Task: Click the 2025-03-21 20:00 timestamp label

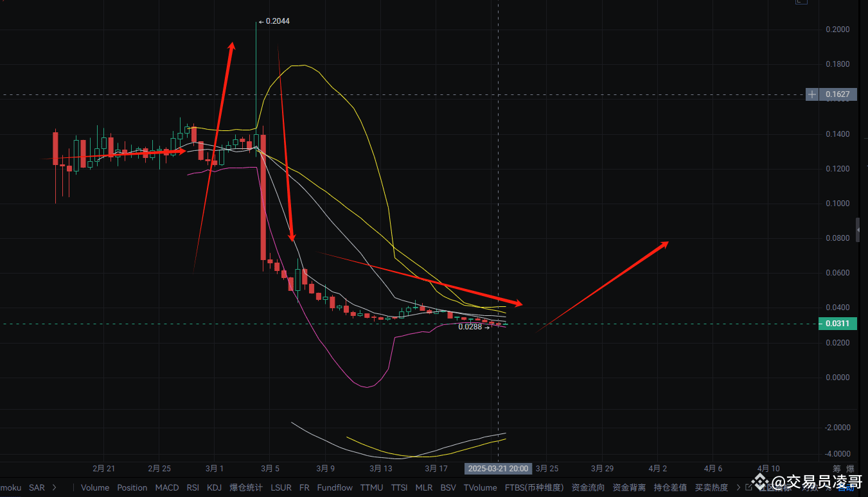Action: (x=498, y=469)
